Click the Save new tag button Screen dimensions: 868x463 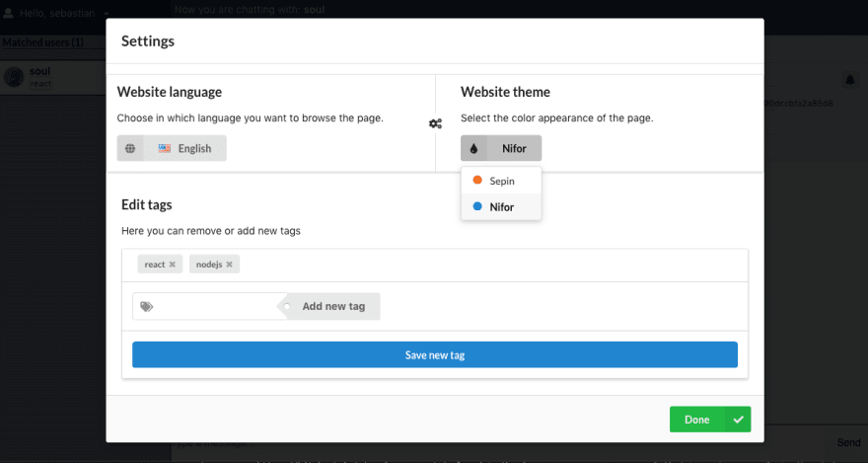pos(435,355)
